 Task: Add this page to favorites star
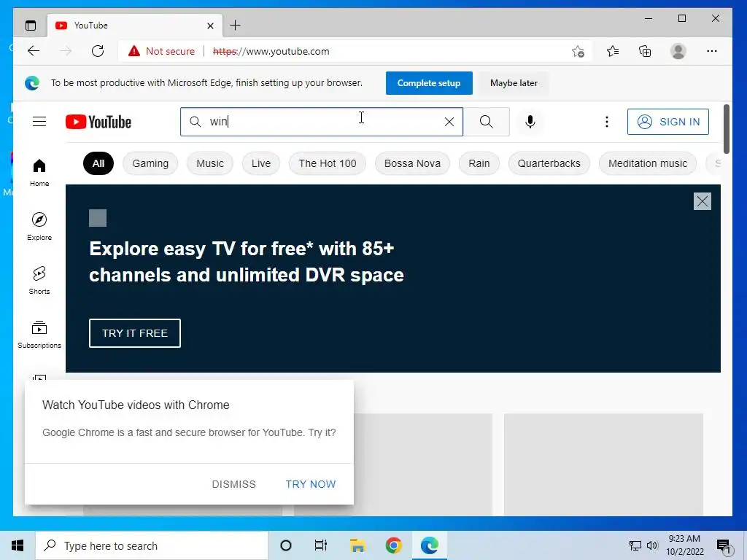578,51
